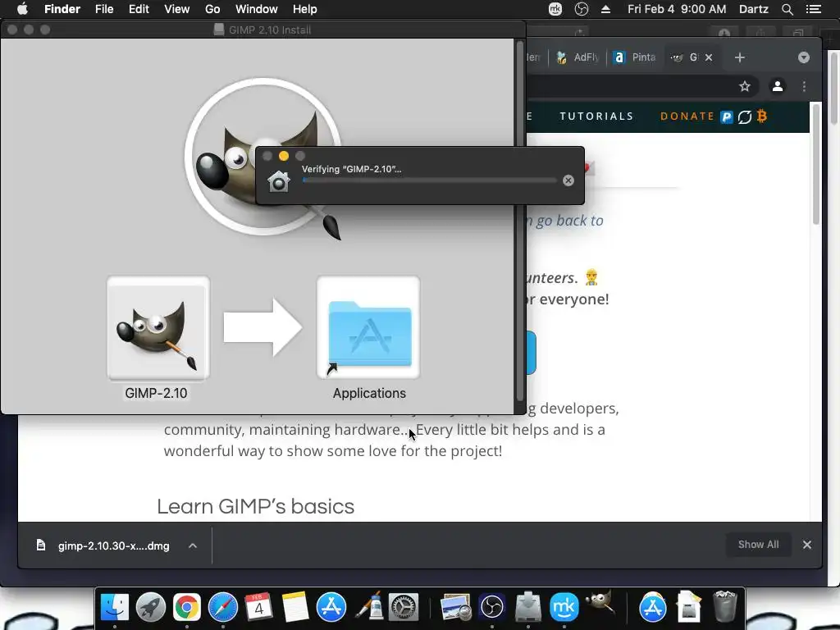Open the Apple menu
This screenshot has width=840, height=630.
22,9
